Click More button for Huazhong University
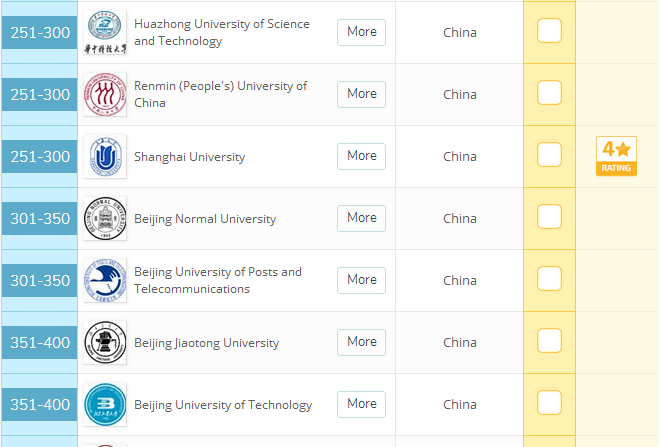 tap(361, 32)
